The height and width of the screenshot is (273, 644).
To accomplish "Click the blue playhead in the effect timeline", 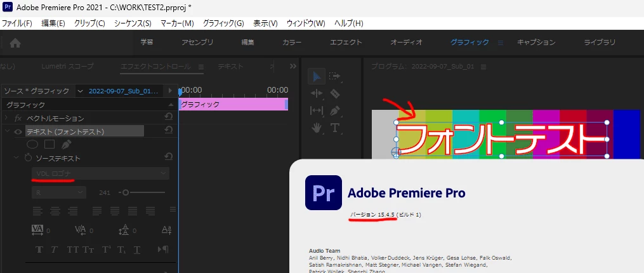I will [180, 92].
